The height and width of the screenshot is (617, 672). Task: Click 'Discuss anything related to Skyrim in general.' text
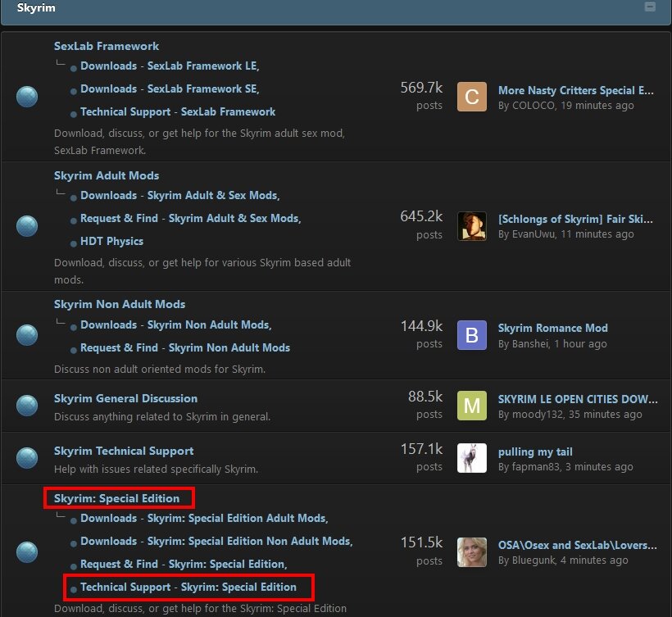click(162, 416)
